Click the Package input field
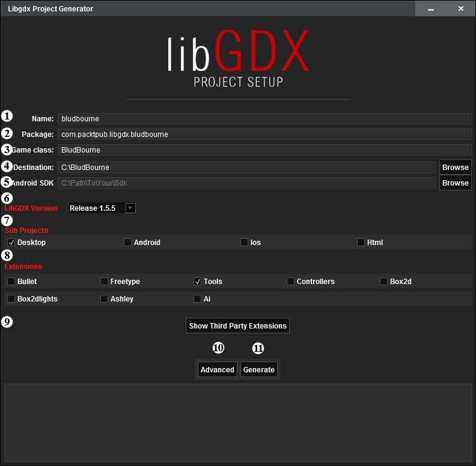Viewport: 476px width, 466px height. pyautogui.click(x=264, y=134)
